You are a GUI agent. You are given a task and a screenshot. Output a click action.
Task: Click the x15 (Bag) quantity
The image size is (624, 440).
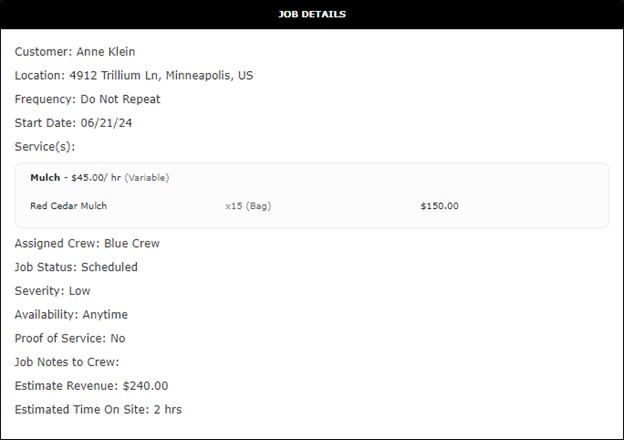point(248,206)
